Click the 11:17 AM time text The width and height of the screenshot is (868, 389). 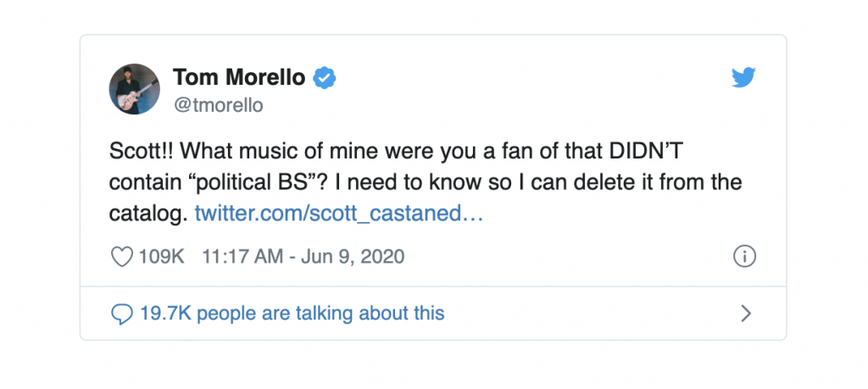click(242, 256)
